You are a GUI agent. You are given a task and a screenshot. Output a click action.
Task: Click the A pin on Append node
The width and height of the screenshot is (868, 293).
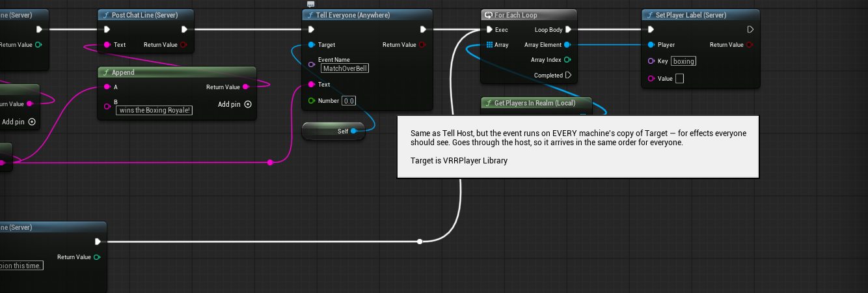pyautogui.click(x=107, y=87)
